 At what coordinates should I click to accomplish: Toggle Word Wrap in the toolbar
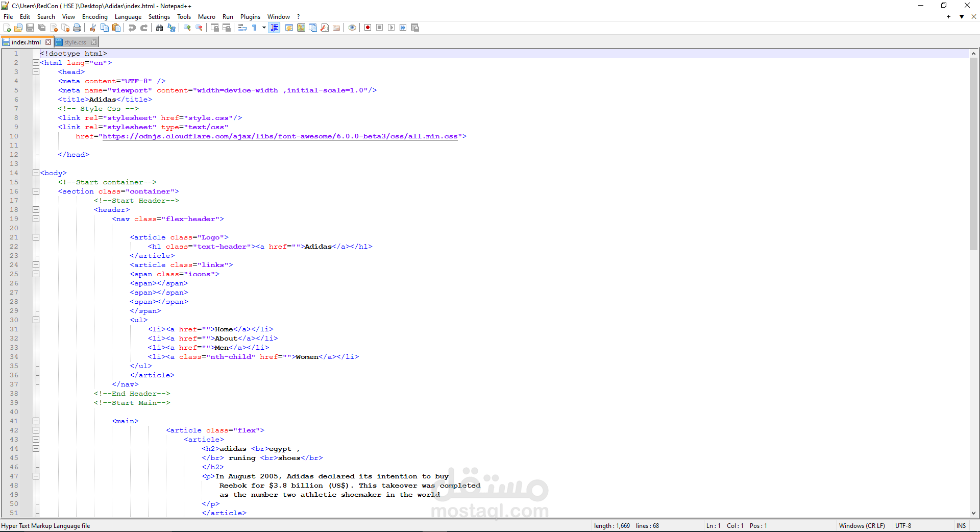(242, 28)
